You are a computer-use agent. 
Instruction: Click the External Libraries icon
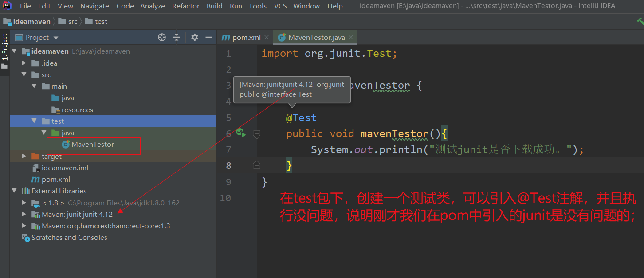(26, 191)
